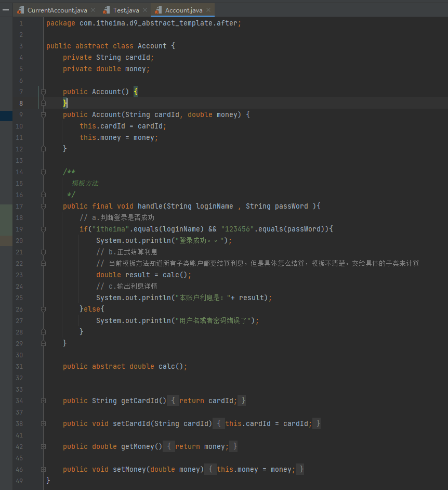The width and height of the screenshot is (448, 490).
Task: Click the Java file icon on Test.java tab
Action: (x=107, y=10)
